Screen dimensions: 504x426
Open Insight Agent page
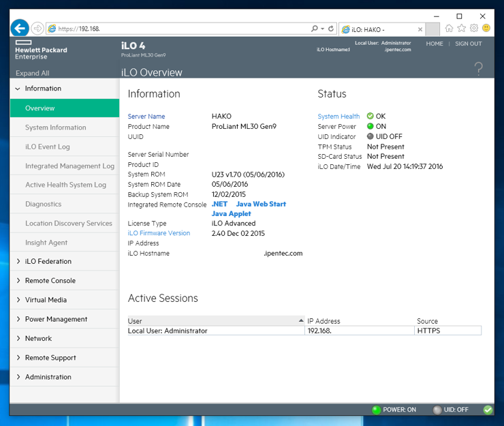[x=65, y=243]
